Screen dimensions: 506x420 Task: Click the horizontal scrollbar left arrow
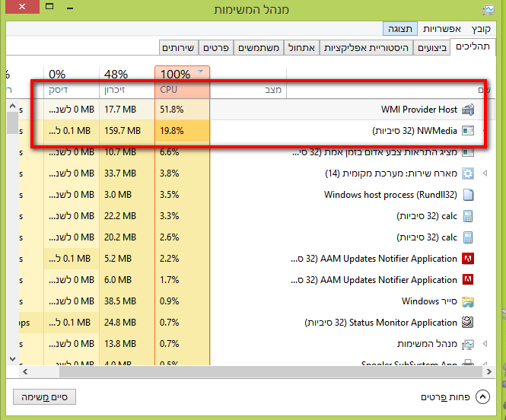tap(25, 372)
